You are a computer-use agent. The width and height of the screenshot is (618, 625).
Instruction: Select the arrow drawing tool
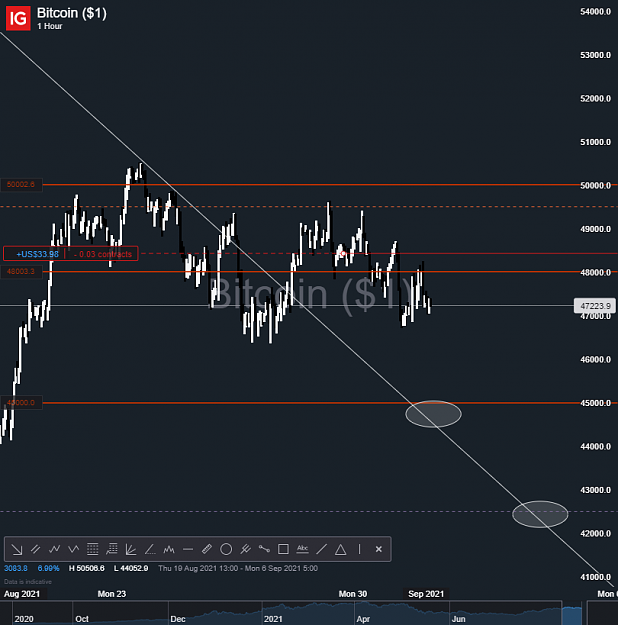tap(17, 550)
